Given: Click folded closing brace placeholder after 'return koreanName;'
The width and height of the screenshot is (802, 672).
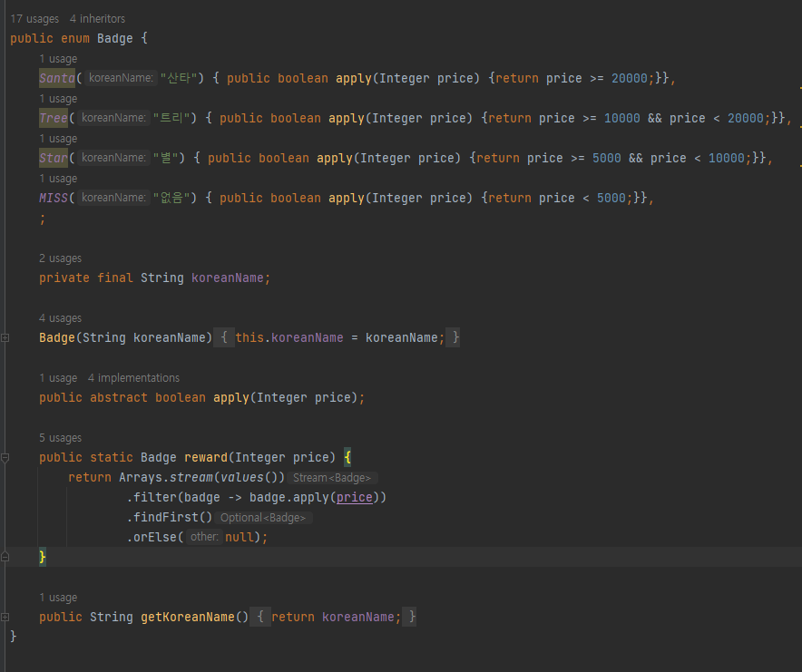Looking at the screenshot, I should tap(410, 617).
